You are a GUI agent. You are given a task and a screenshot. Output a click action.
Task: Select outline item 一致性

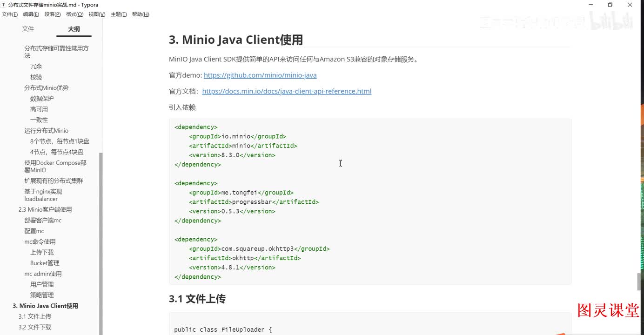coord(39,120)
